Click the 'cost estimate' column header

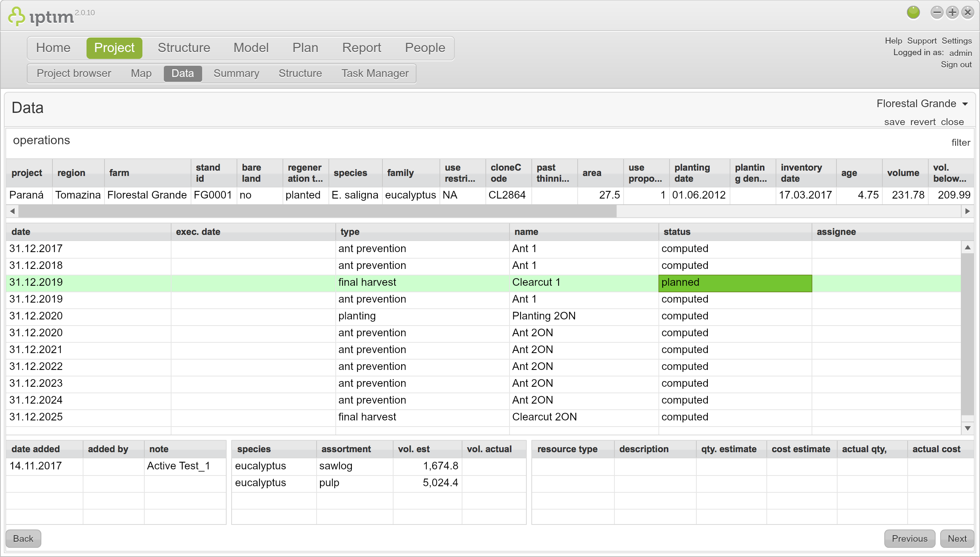[802, 449]
